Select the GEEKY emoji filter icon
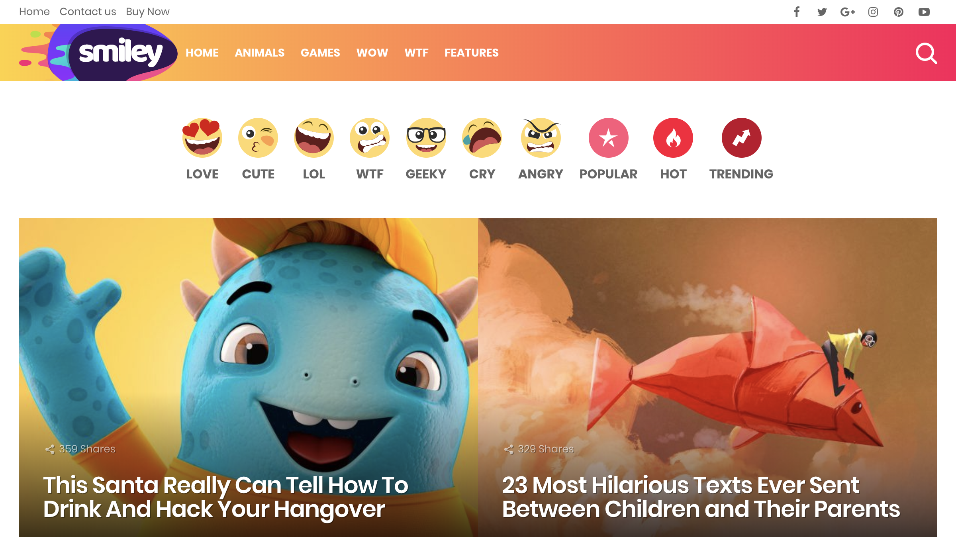Viewport: 956px width, 560px height. click(x=426, y=138)
